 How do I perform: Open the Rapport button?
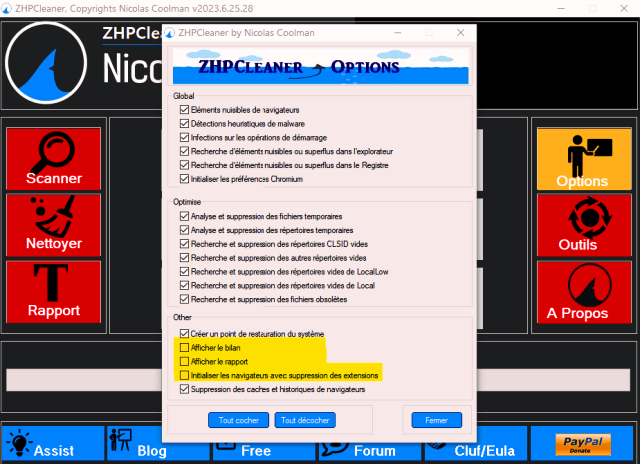tap(53, 292)
